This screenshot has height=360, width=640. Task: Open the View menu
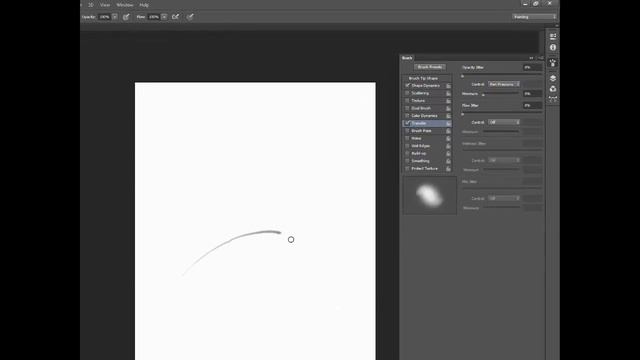pos(105,5)
